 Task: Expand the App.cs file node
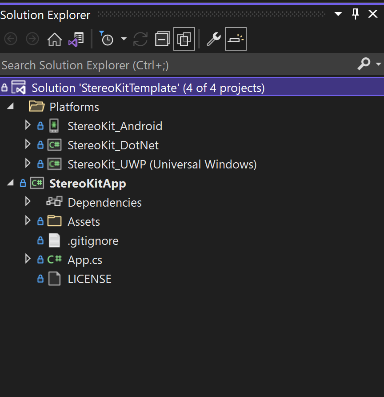coord(28,259)
